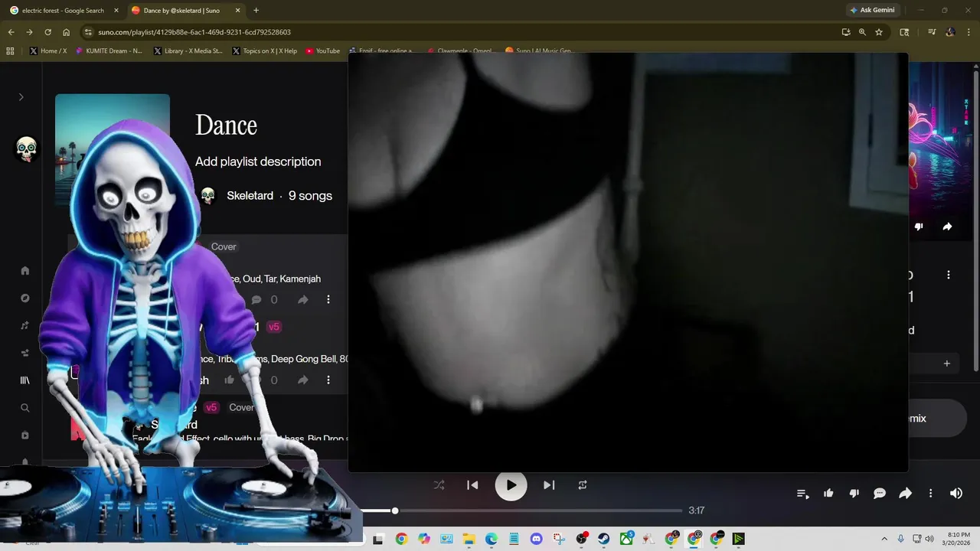Share the Oud, Tar, Kamenjah song
The image size is (980, 551).
click(x=303, y=300)
